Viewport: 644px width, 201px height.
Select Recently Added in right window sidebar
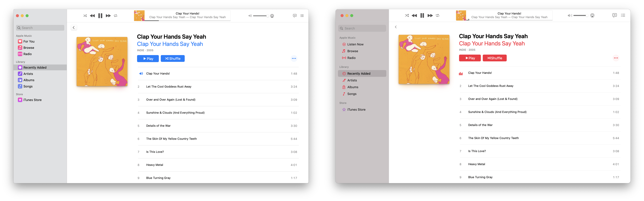pos(362,73)
